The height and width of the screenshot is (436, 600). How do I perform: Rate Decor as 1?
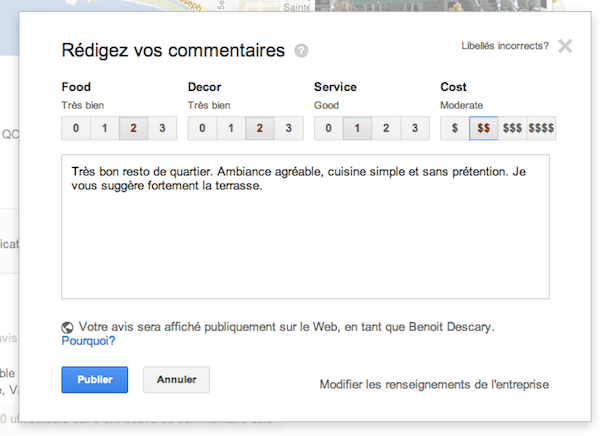231,128
